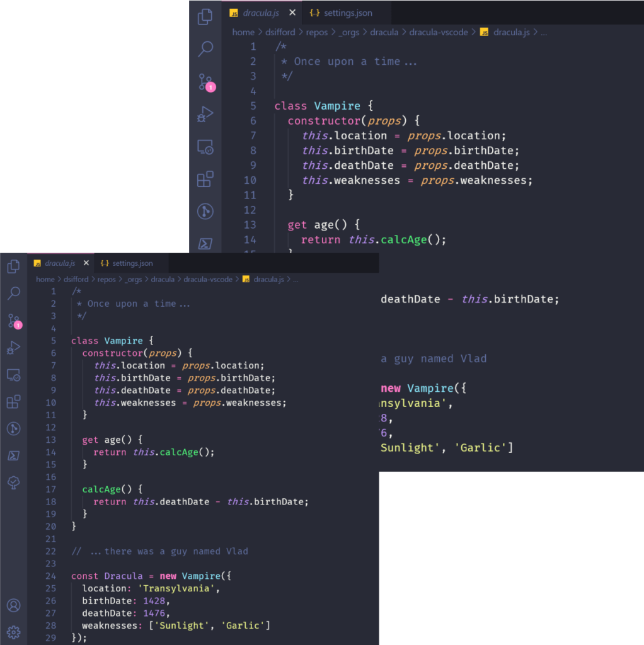Click the GitLens icon in front window
The image size is (644, 645).
point(13,429)
